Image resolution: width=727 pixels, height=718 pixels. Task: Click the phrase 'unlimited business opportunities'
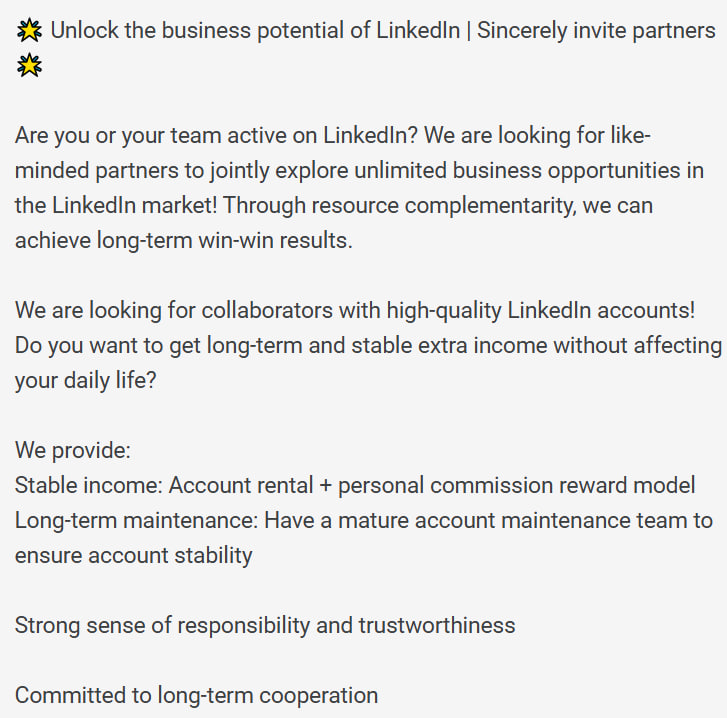tap(518, 171)
